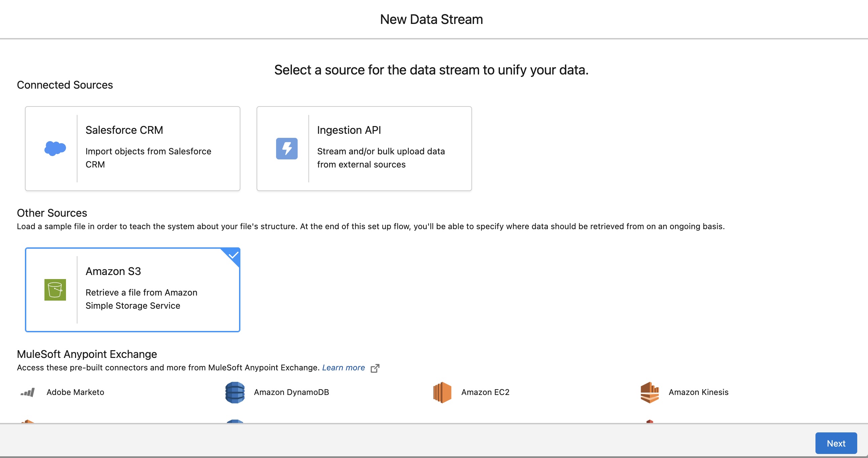This screenshot has width=868, height=458.
Task: Click the Ingestion API title text
Action: point(349,130)
